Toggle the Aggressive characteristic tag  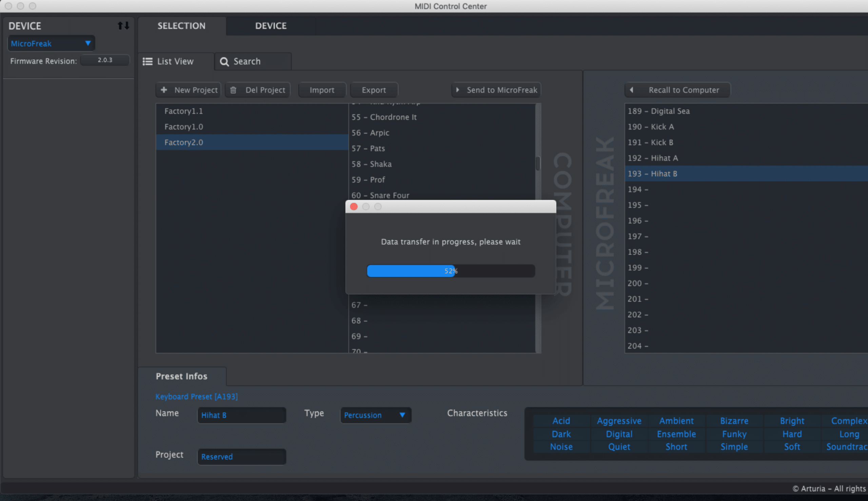tap(619, 421)
